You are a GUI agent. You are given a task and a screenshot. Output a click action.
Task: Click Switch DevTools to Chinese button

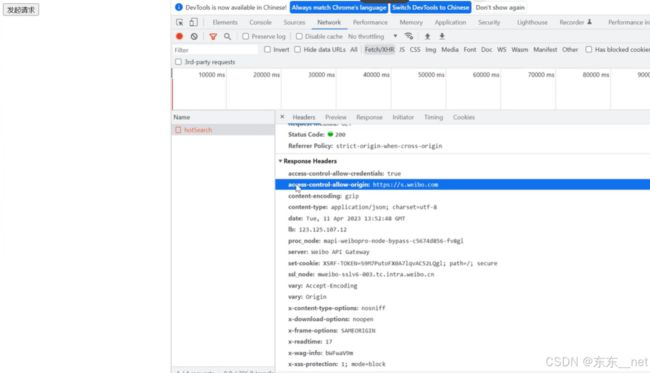[431, 7]
